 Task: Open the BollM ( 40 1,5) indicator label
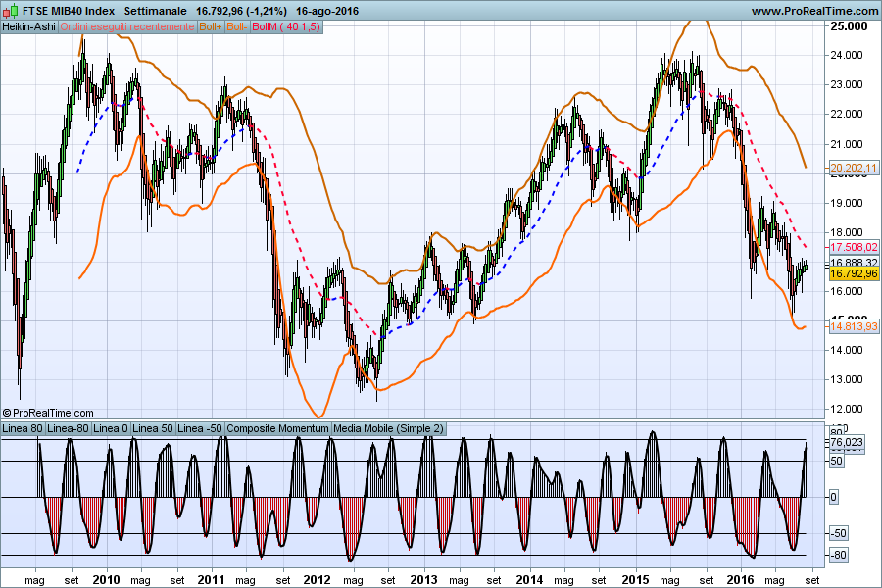point(286,26)
